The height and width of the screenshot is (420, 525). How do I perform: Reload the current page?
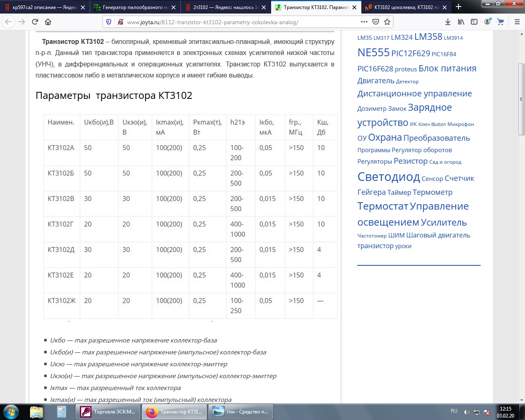[35, 22]
